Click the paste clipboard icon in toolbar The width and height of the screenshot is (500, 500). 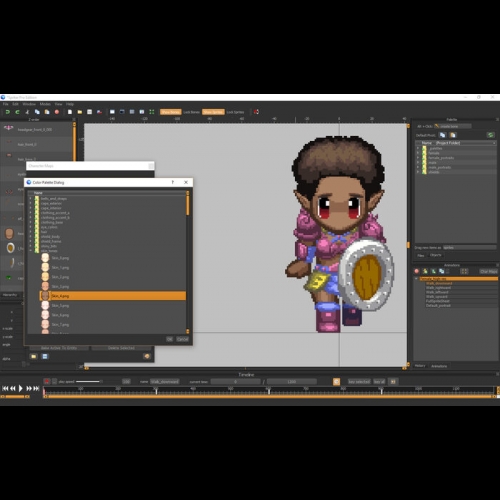coord(47,112)
